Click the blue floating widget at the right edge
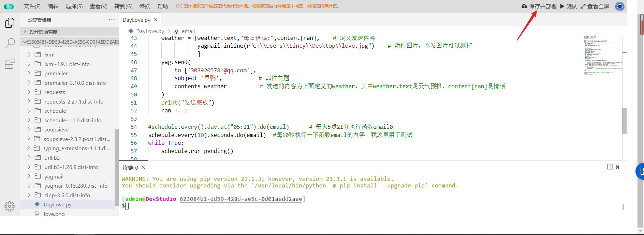 coord(640,171)
